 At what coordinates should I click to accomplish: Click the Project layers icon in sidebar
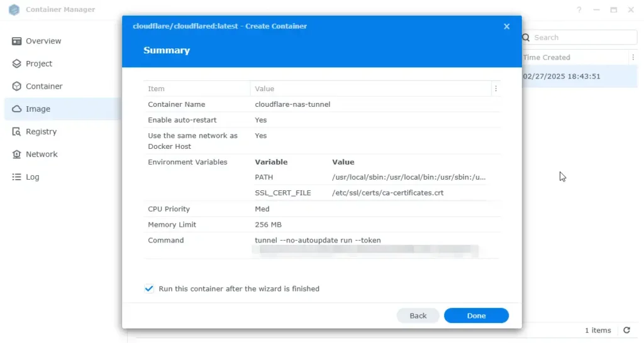16,63
